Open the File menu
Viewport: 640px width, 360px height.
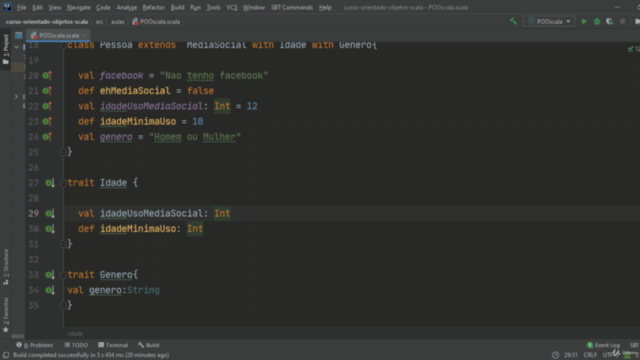pos(21,7)
